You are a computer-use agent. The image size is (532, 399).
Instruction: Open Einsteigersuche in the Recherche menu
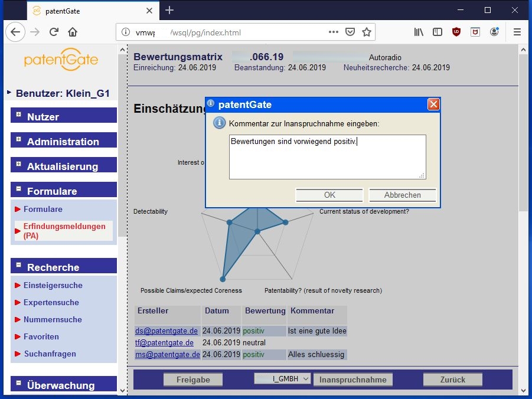point(53,285)
